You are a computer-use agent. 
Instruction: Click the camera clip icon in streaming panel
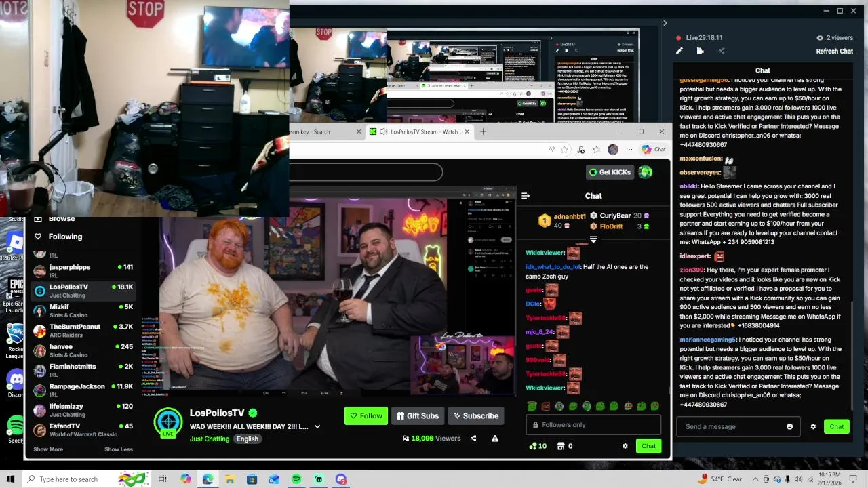click(700, 51)
